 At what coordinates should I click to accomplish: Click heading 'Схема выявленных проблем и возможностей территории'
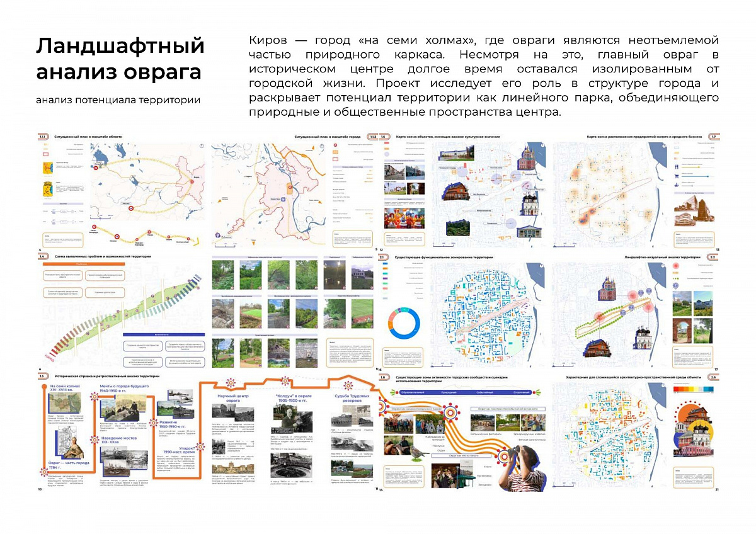click(x=103, y=256)
